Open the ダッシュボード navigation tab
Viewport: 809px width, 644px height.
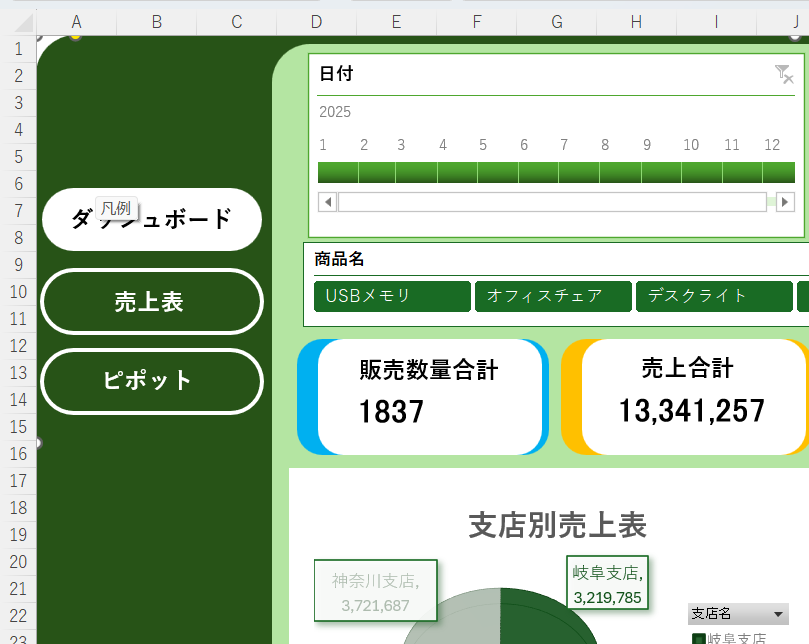click(151, 219)
